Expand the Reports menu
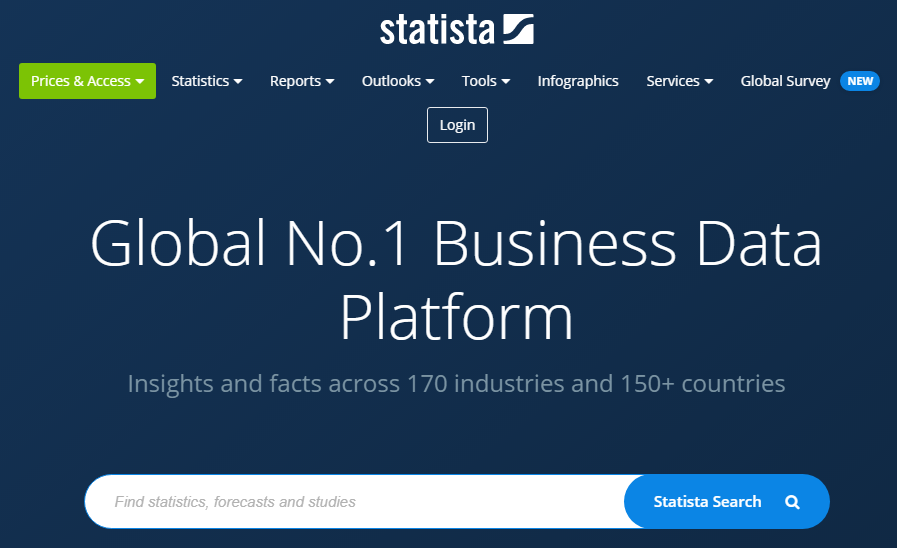The image size is (897, 548). [x=301, y=81]
